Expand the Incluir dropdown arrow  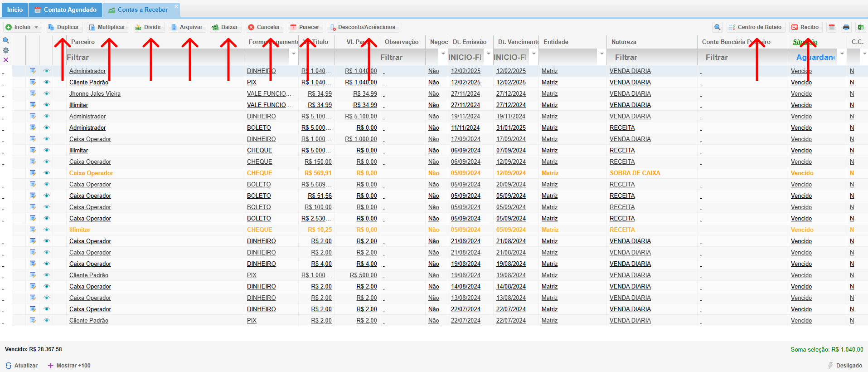[36, 27]
